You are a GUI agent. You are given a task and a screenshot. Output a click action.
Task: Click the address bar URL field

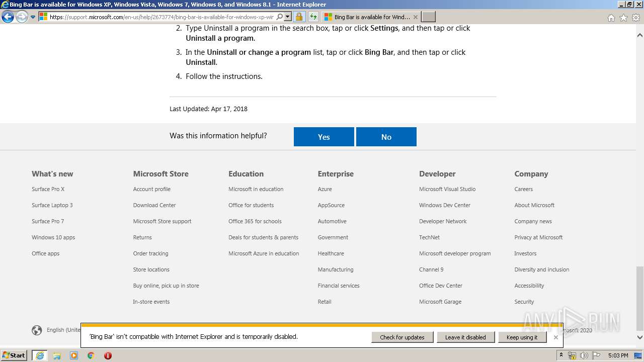point(161,17)
